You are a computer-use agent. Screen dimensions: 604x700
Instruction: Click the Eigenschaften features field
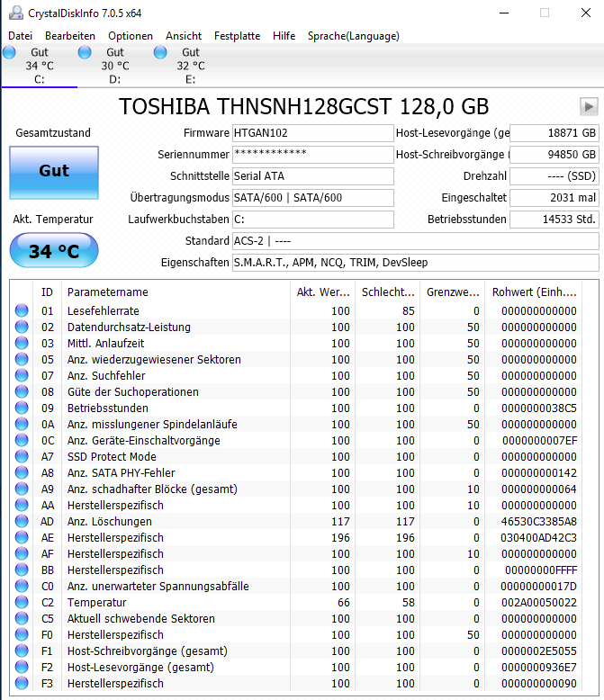[416, 263]
